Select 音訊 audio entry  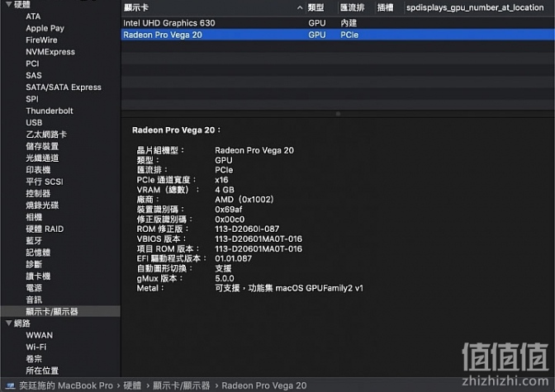(34, 300)
